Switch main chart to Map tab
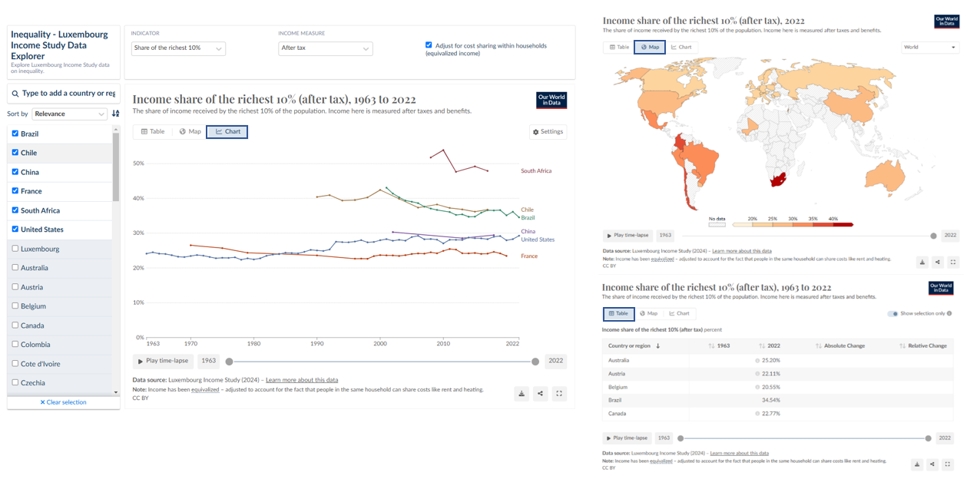 190,132
